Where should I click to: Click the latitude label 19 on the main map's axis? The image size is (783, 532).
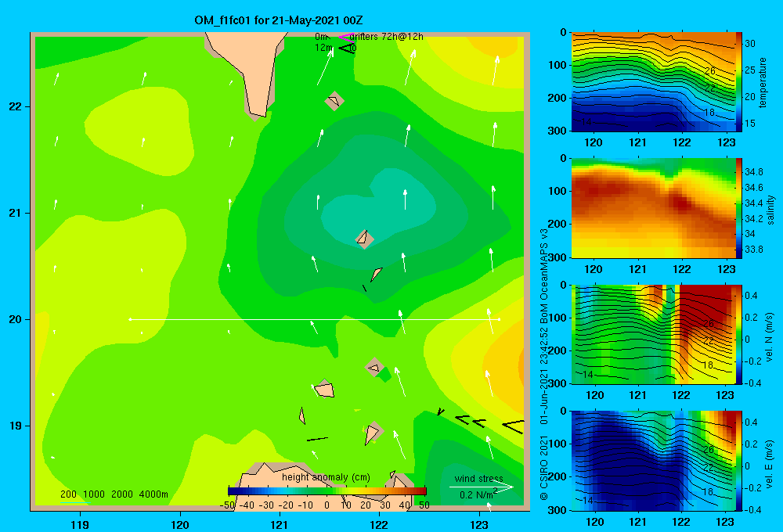point(15,426)
